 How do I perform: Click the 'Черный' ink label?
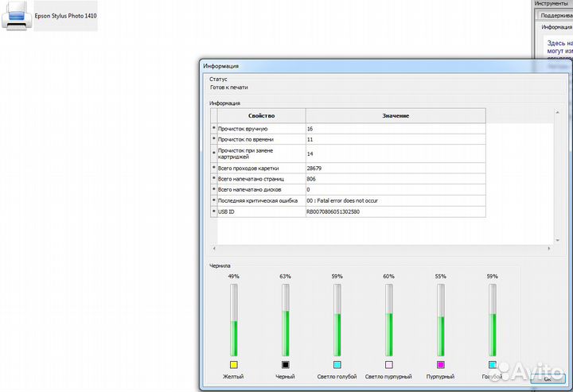[x=285, y=376]
